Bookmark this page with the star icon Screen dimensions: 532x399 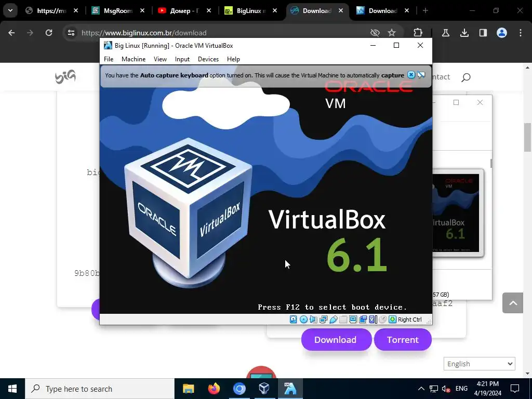tap(392, 33)
